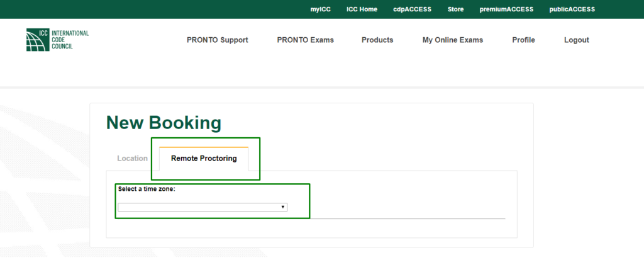This screenshot has height=272, width=644.
Task: Click the International Code Council logo
Action: point(57,40)
